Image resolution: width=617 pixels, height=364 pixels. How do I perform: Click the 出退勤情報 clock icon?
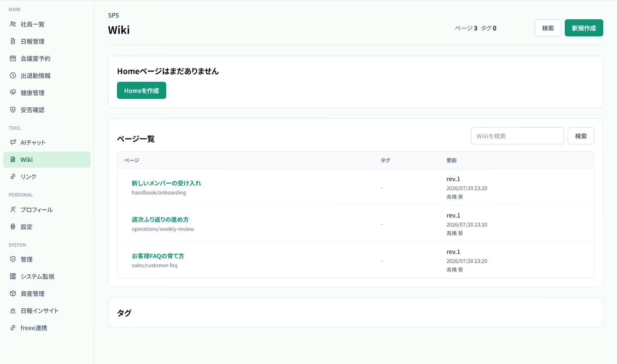(x=13, y=75)
